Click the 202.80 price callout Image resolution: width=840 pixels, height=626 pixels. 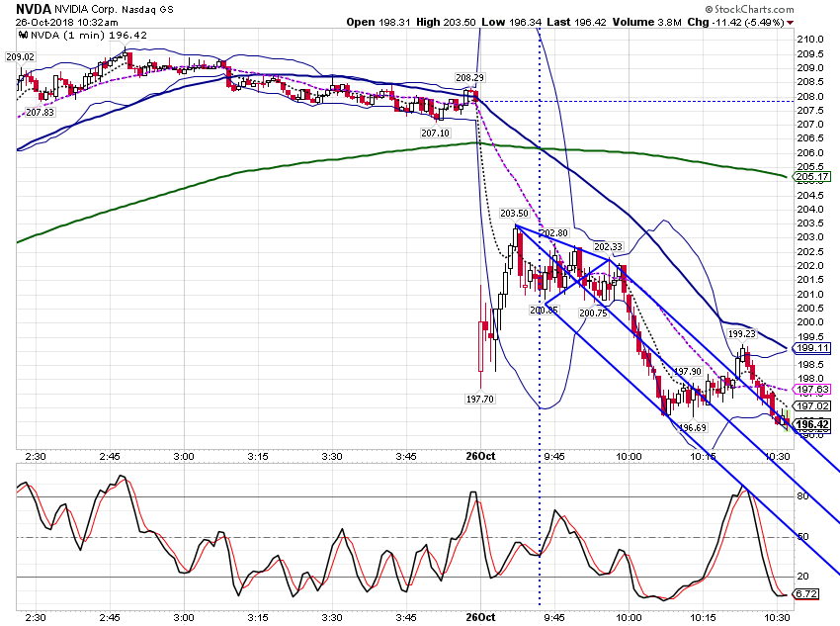(x=553, y=233)
